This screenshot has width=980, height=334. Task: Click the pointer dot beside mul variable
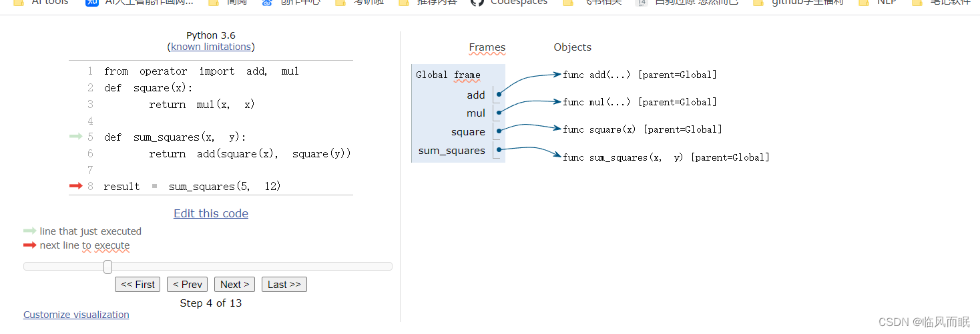click(499, 113)
